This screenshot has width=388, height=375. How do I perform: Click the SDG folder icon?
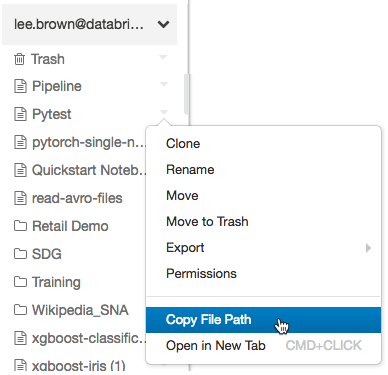coord(20,254)
